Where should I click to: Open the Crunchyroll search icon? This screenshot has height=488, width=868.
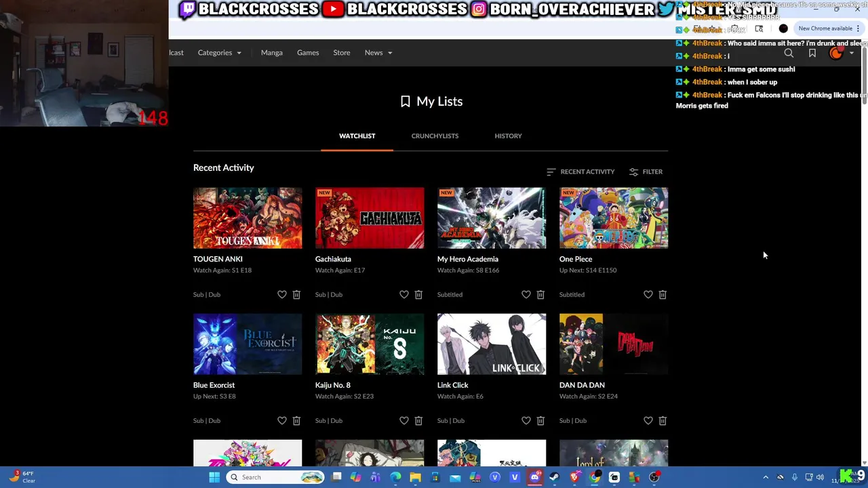tap(789, 53)
